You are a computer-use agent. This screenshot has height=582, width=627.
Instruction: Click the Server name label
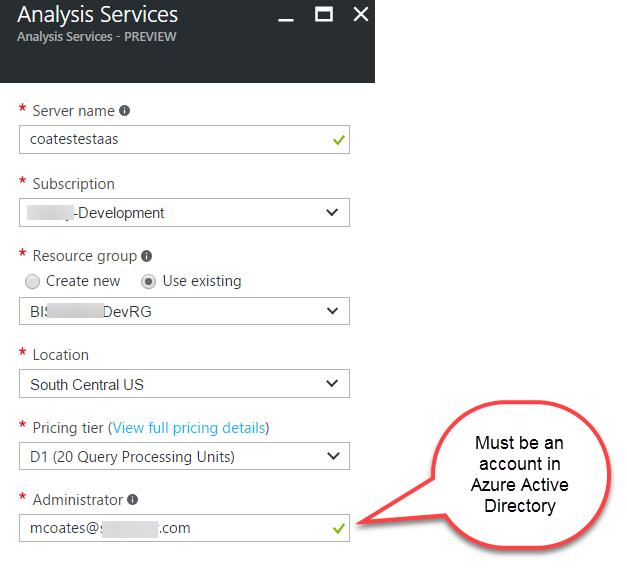tap(74, 111)
